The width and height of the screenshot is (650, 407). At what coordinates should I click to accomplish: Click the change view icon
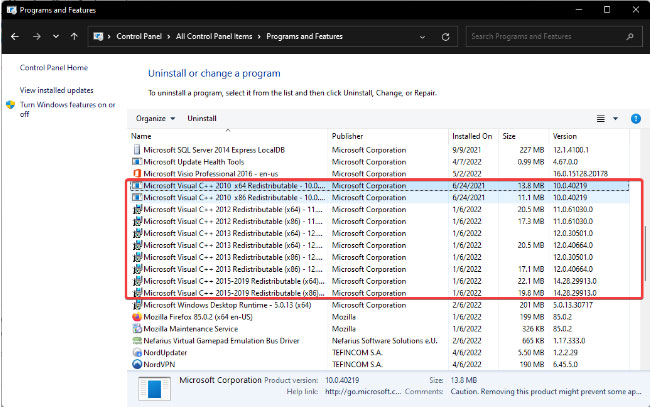pos(600,119)
